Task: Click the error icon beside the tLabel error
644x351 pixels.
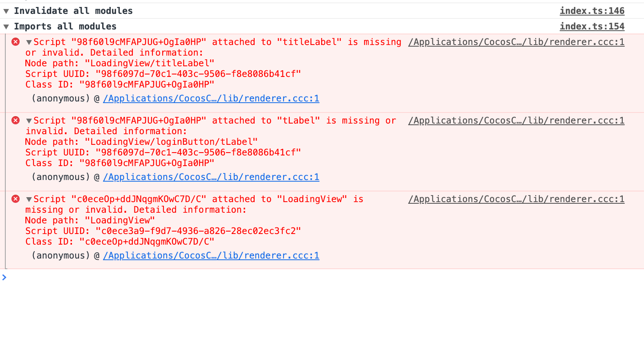Action: [x=16, y=120]
